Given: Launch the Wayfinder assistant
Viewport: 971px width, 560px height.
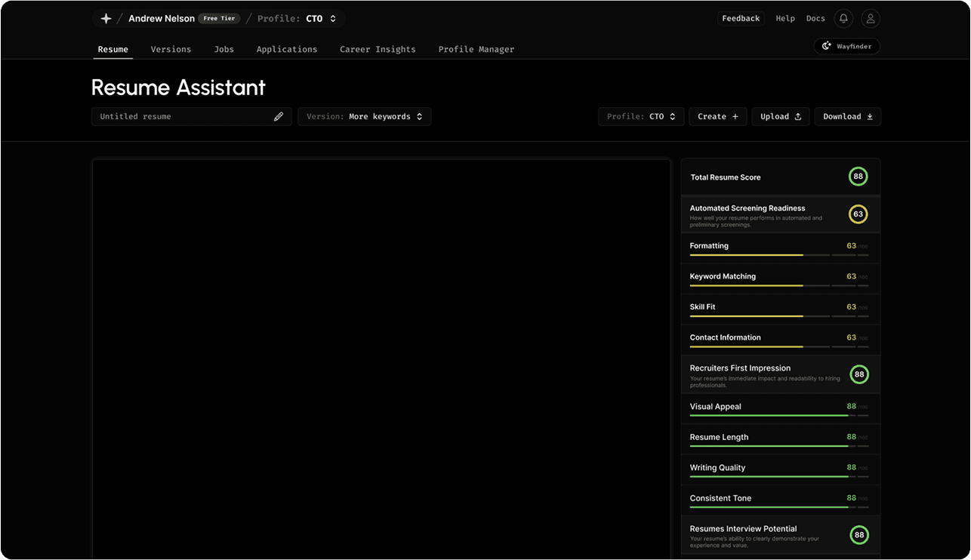Looking at the screenshot, I should point(846,47).
